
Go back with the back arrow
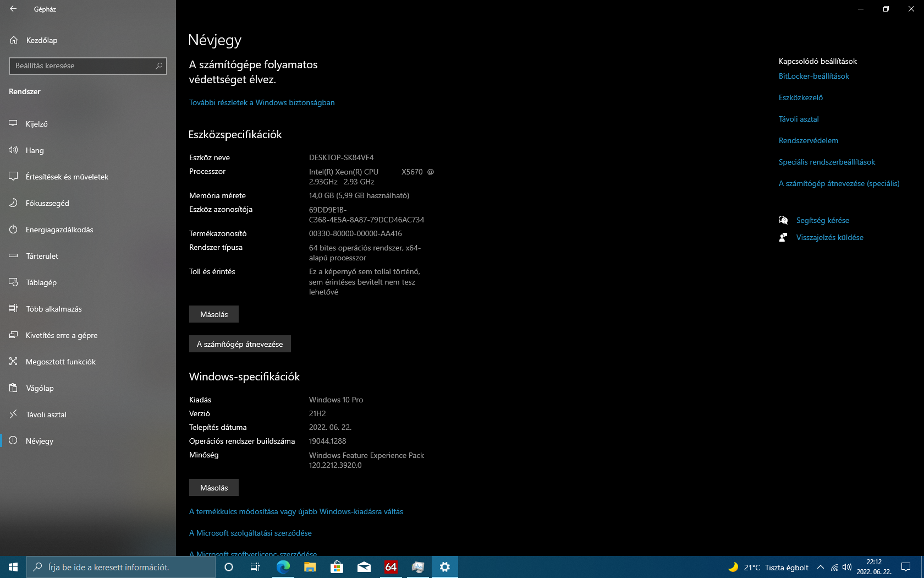click(13, 9)
